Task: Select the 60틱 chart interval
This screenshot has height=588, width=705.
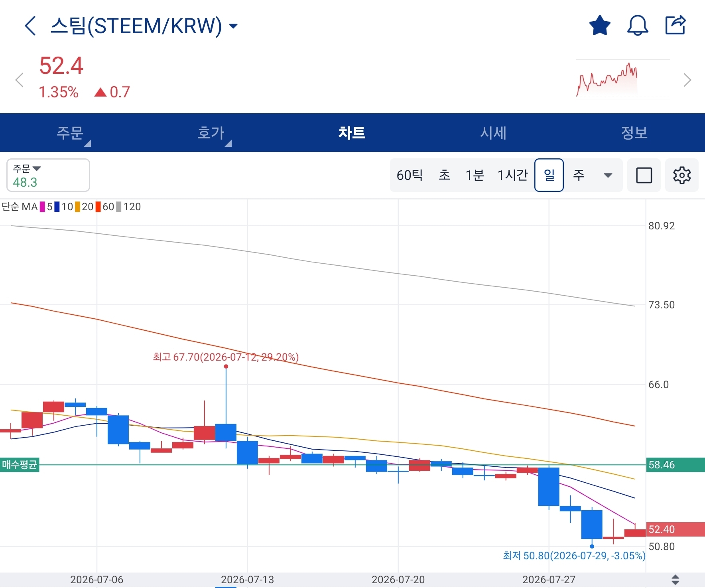Action: [410, 175]
